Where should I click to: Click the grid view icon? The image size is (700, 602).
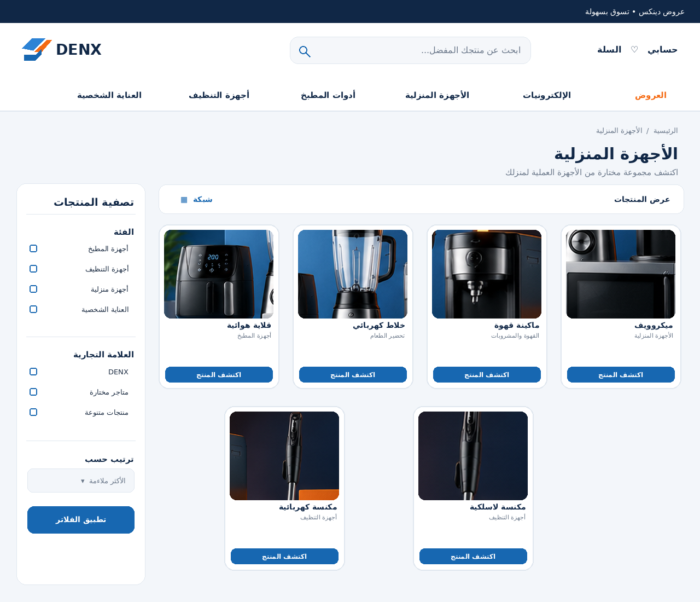point(184,200)
